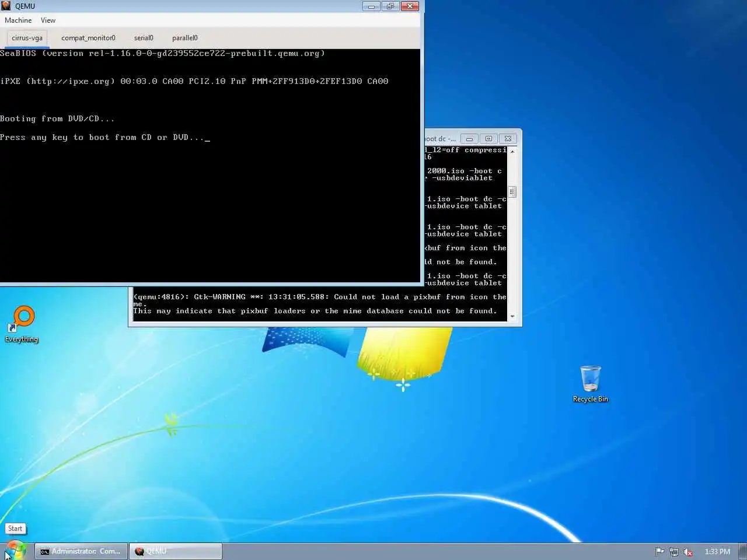Activate the QEMU taskbar button

[x=176, y=551]
